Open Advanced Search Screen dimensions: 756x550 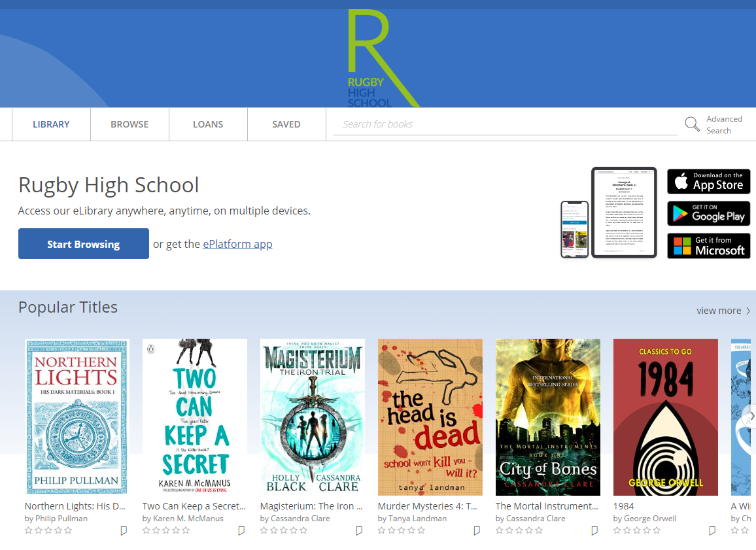[x=724, y=124]
